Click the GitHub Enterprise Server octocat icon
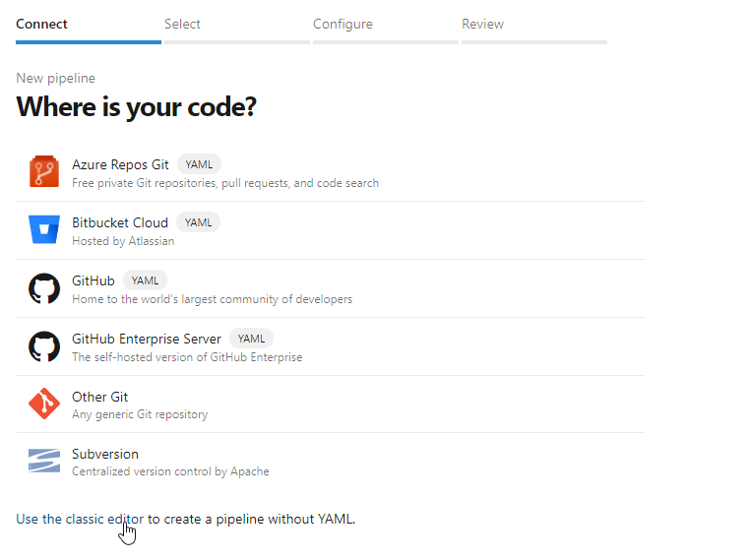Viewport: 749px width, 560px height. [x=44, y=346]
